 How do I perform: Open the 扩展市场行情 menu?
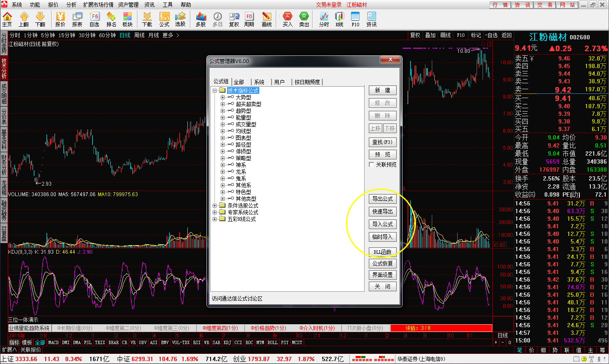pos(98,5)
